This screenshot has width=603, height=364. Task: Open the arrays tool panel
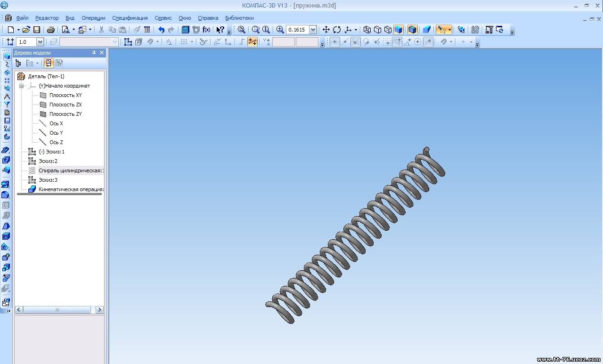pos(7,81)
